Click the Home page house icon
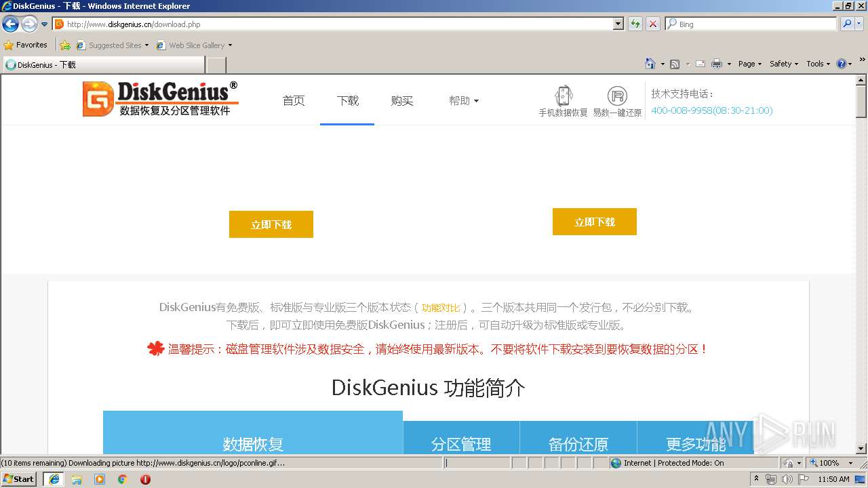The height and width of the screenshot is (488, 868). point(650,64)
